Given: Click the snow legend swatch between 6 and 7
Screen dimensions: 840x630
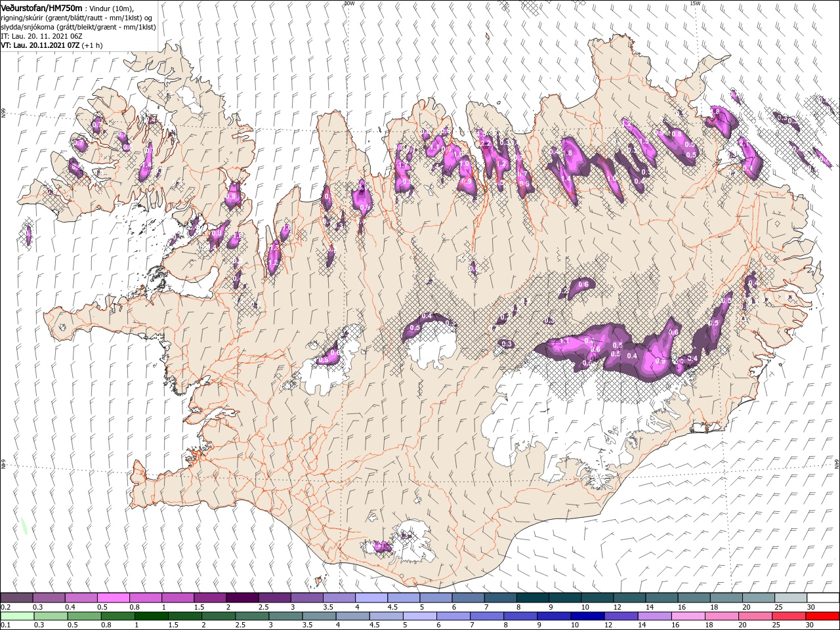Looking at the screenshot, I should tap(467, 598).
